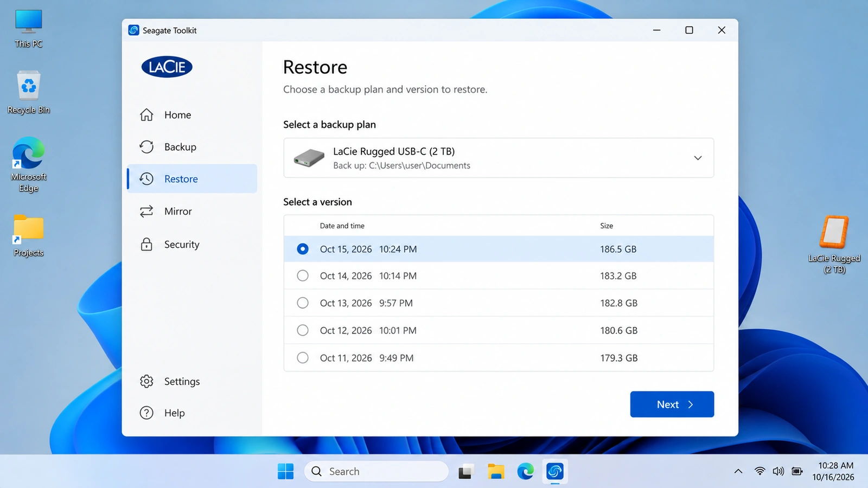Minimize the Seagate Toolkit window

pyautogui.click(x=656, y=30)
